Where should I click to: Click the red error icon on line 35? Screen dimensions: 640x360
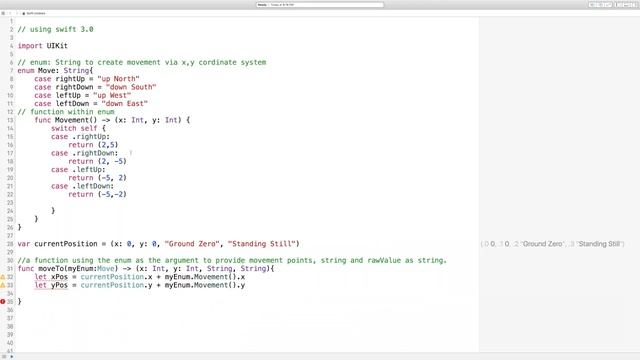pyautogui.click(x=2, y=302)
